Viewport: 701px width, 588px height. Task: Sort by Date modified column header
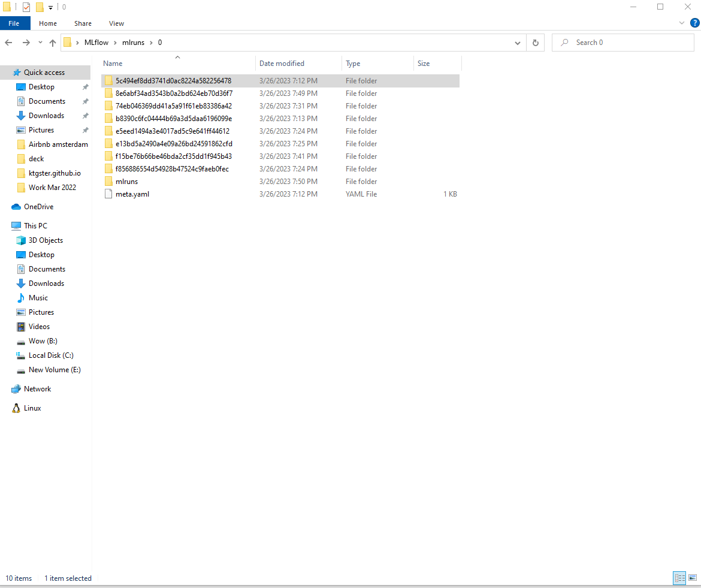[298, 64]
